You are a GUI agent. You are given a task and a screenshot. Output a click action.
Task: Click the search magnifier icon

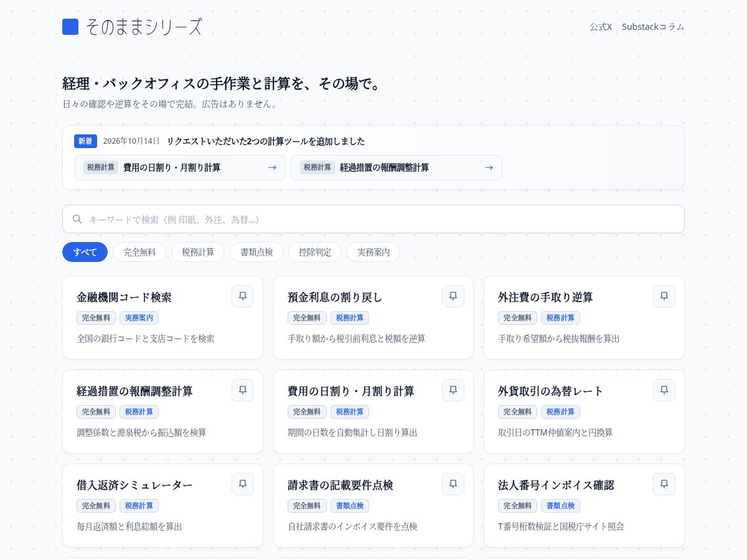pyautogui.click(x=77, y=219)
